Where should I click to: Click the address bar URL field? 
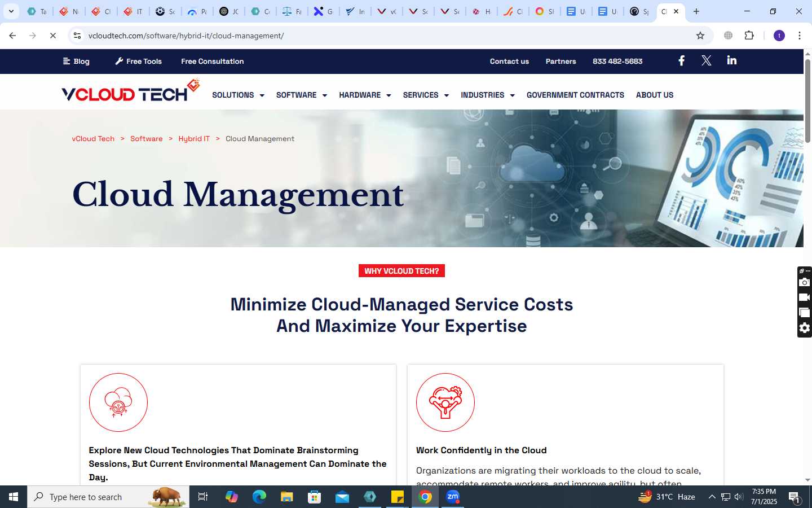(389, 36)
